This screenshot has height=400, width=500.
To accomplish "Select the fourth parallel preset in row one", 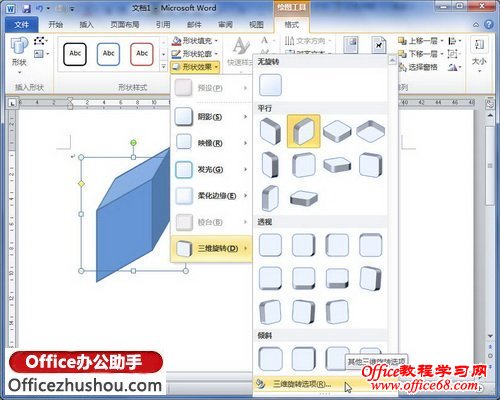I will pos(371,131).
